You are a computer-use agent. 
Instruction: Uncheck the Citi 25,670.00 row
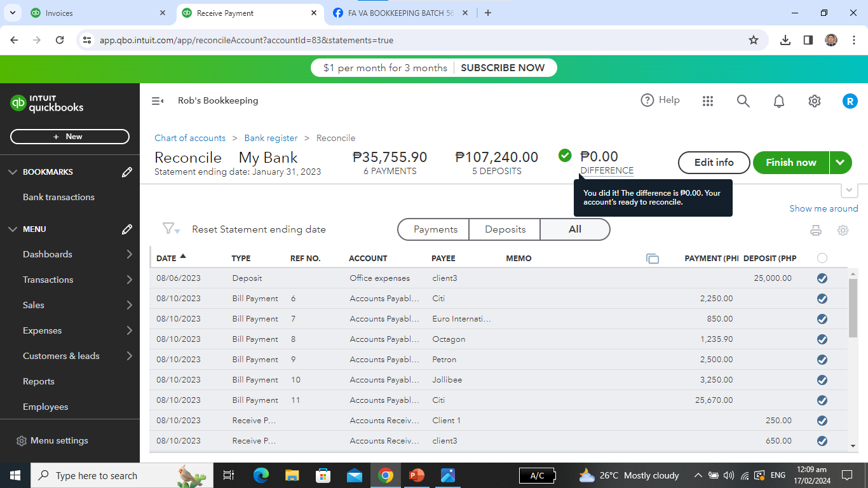tap(822, 400)
